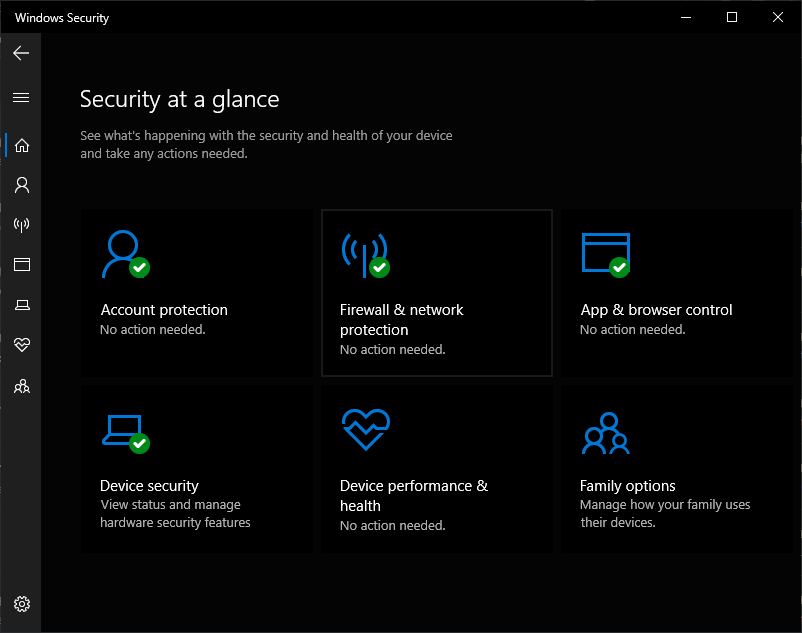Click the large heart health tile icon
802x633 pixels.
[366, 429]
